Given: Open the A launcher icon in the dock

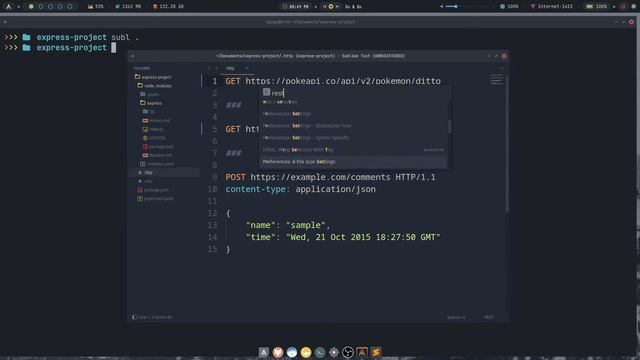Looking at the screenshot, I should 264,352.
